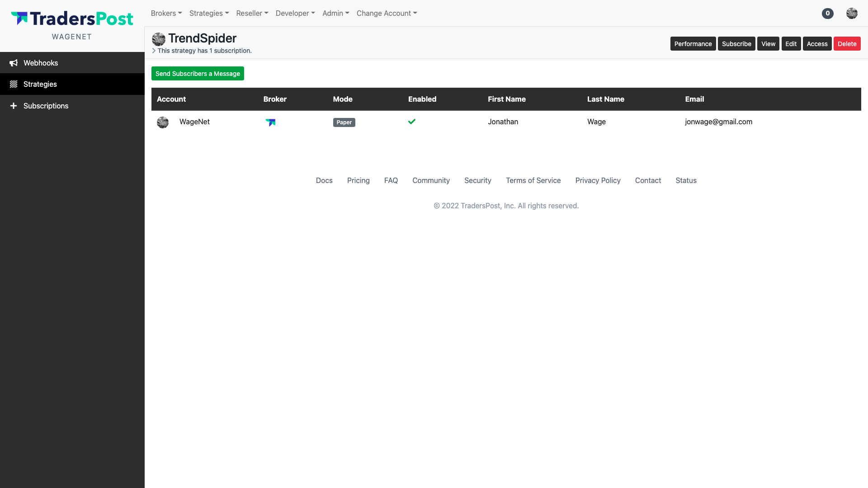
Task: Click the Subscriptions plus icon
Action: 14,106
